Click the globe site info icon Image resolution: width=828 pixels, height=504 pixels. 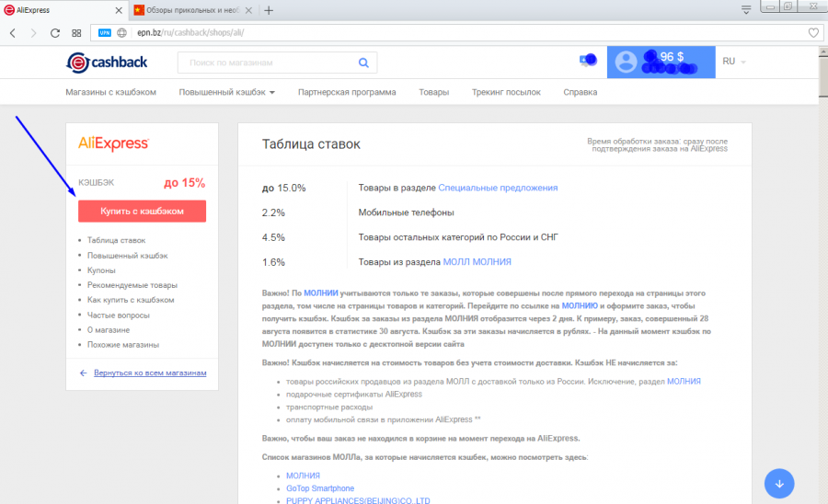click(122, 33)
